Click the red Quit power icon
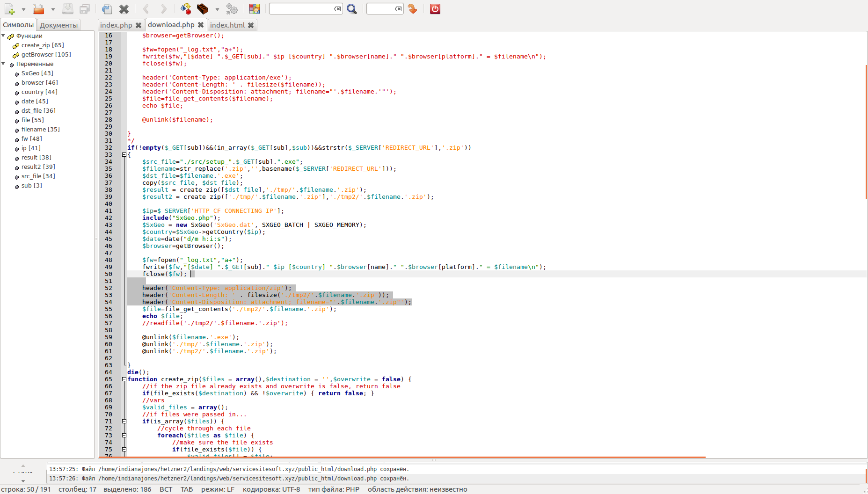The height and width of the screenshot is (494, 868). coord(435,9)
